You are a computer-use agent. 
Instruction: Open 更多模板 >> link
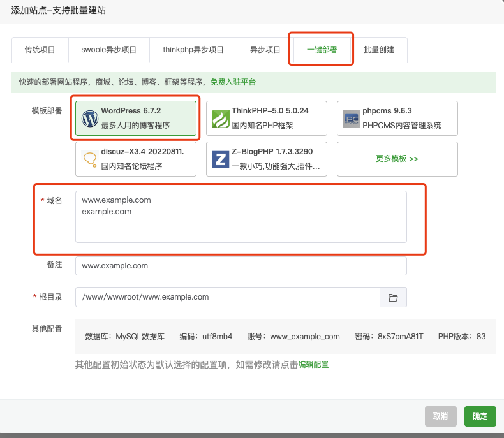(x=397, y=159)
